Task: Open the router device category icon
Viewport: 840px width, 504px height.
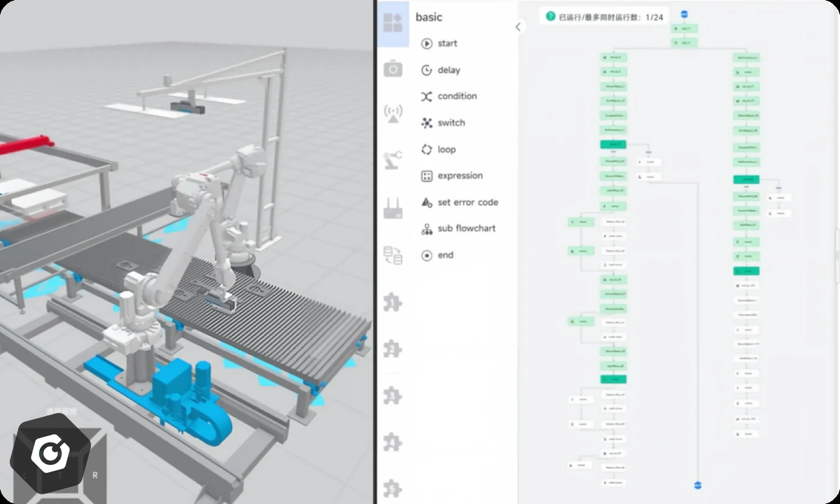Action: click(393, 208)
